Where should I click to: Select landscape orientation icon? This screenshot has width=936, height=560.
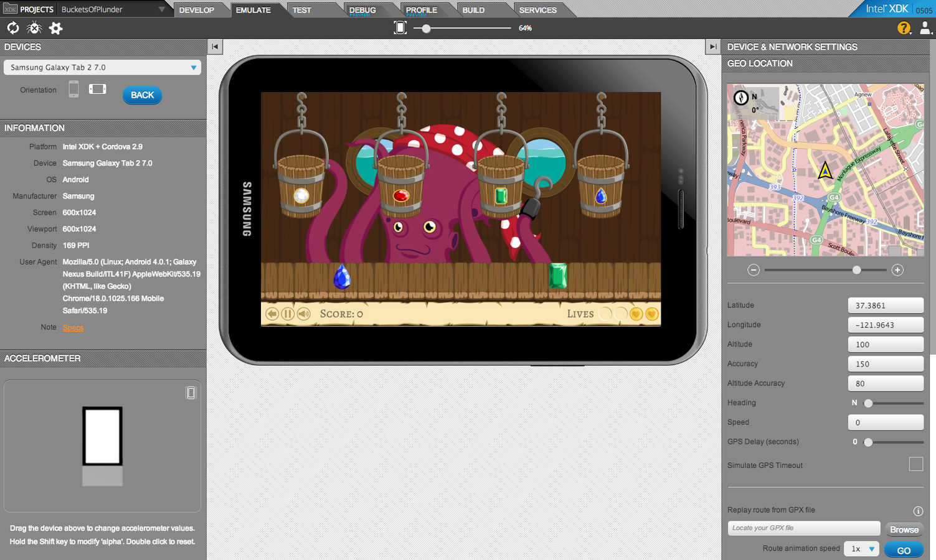pos(98,89)
